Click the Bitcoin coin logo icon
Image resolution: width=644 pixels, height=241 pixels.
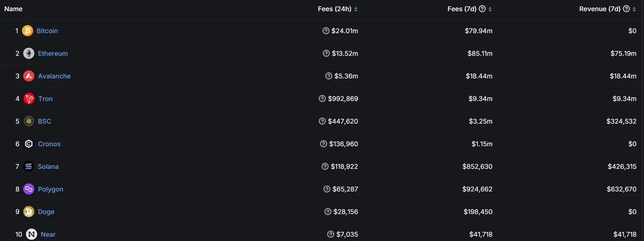[x=27, y=31]
